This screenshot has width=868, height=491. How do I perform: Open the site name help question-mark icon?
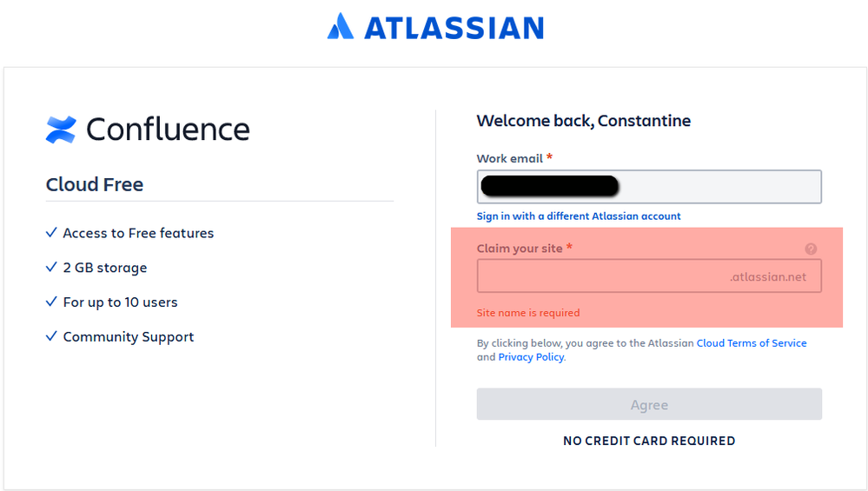[811, 249]
